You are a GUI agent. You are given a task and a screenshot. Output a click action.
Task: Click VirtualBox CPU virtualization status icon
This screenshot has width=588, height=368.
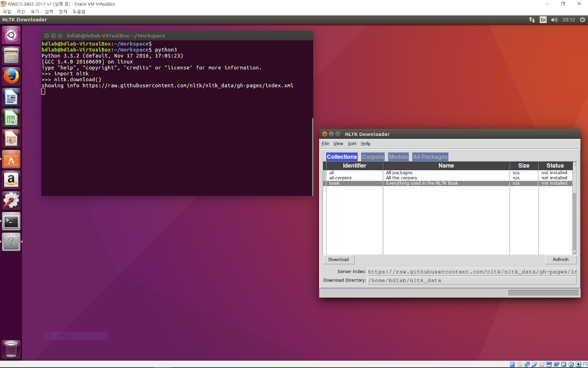(564, 364)
